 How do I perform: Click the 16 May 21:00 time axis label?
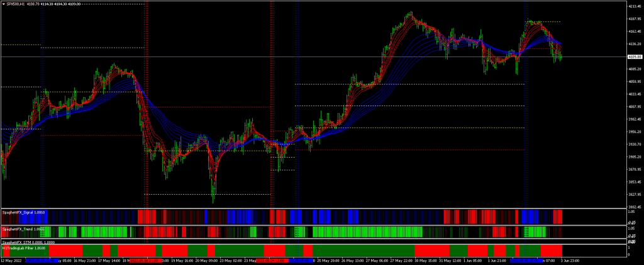click(x=84, y=260)
